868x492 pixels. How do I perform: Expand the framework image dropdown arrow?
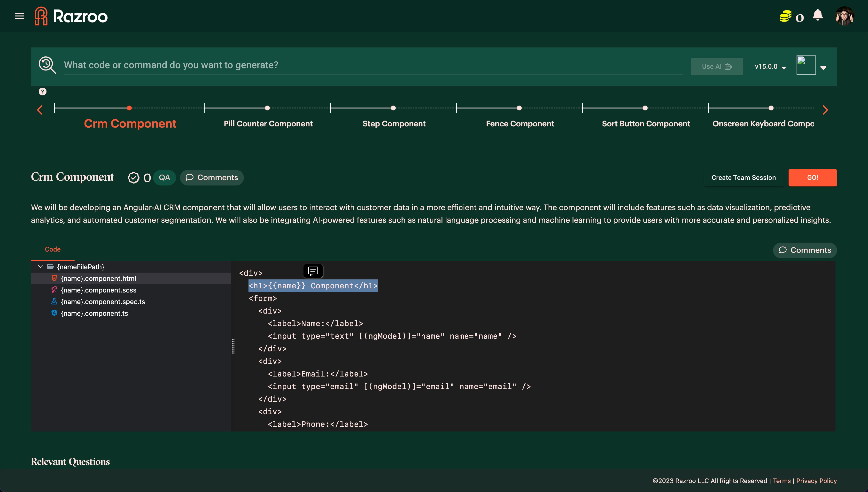point(823,68)
